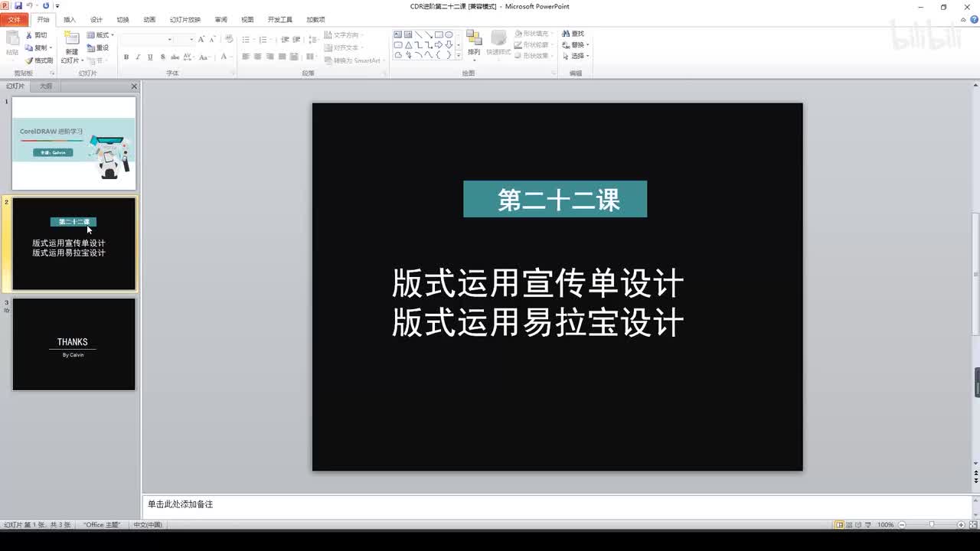
Task: Switch to the 视图 View tab
Action: (x=247, y=20)
